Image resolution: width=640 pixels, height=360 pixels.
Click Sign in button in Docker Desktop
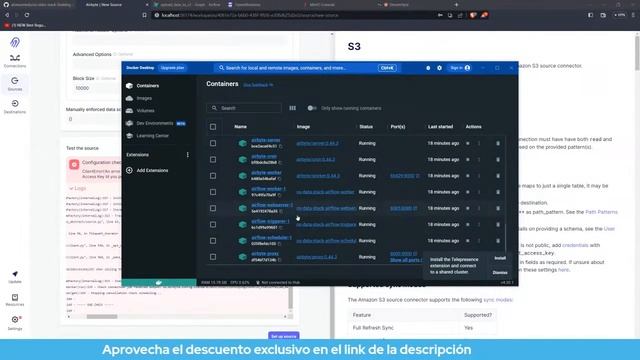pos(460,68)
